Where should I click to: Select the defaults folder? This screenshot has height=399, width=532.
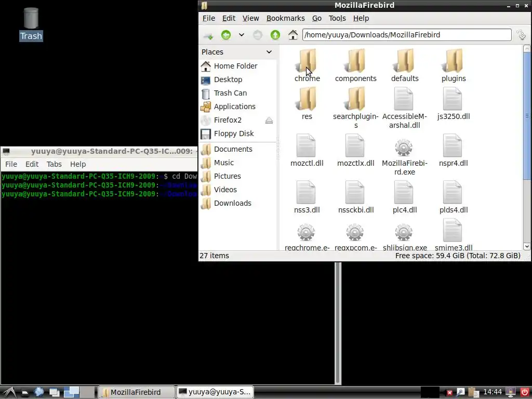point(404,61)
